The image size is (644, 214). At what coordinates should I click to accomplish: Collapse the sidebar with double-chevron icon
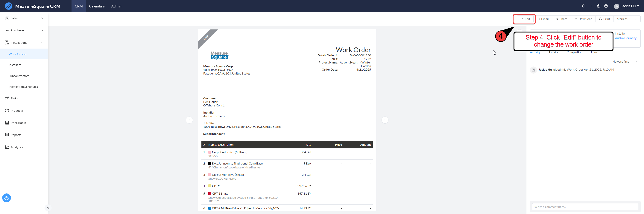(x=48, y=208)
